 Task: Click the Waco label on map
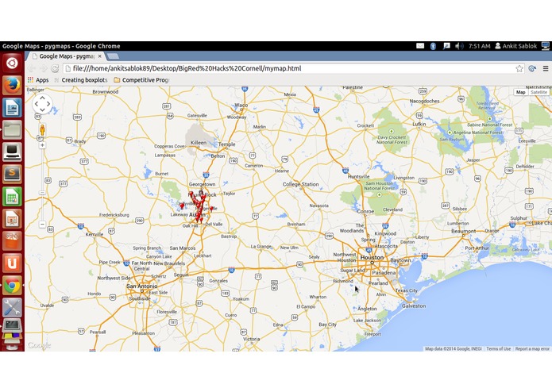[241, 105]
